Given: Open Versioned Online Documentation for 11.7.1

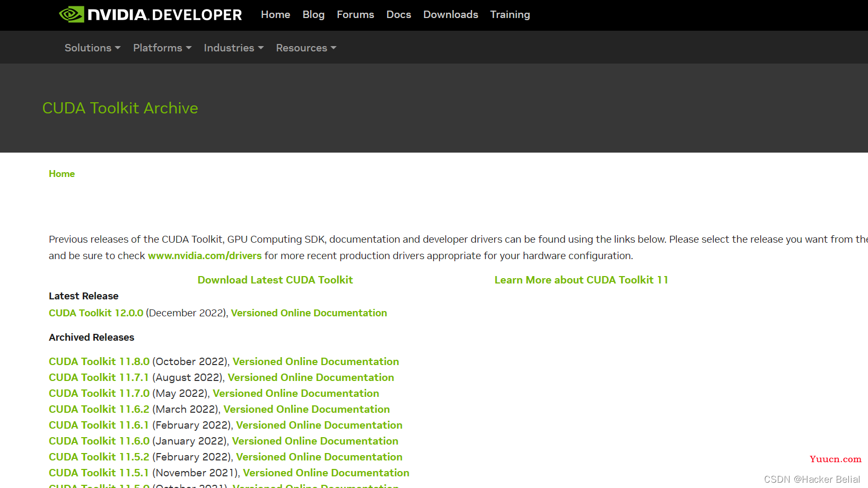Looking at the screenshot, I should (311, 377).
